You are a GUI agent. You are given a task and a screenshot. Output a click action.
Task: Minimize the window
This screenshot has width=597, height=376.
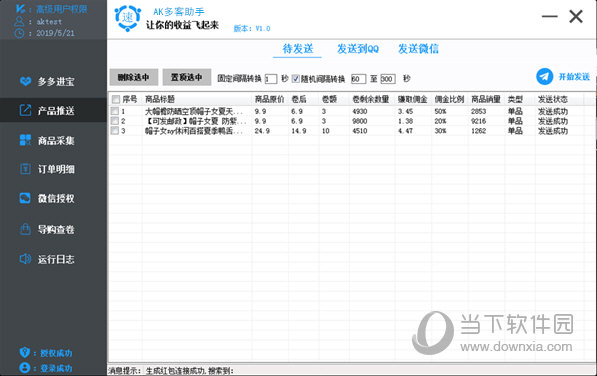[x=549, y=16]
